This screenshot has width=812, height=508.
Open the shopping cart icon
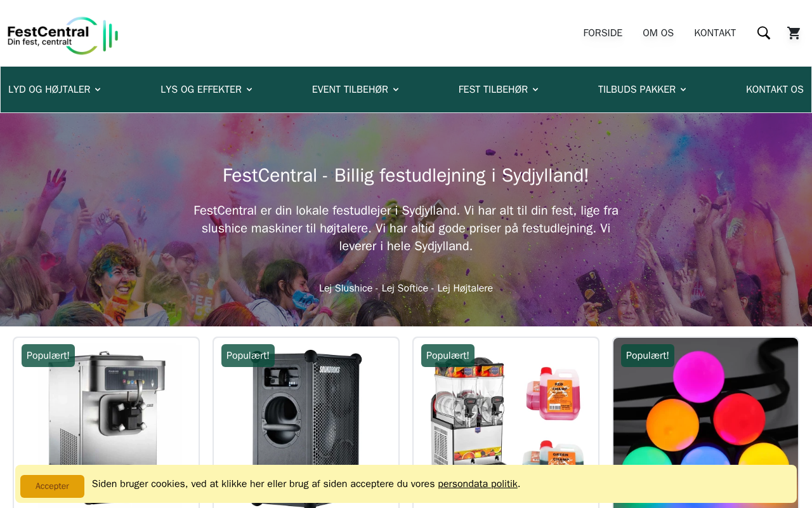(794, 33)
